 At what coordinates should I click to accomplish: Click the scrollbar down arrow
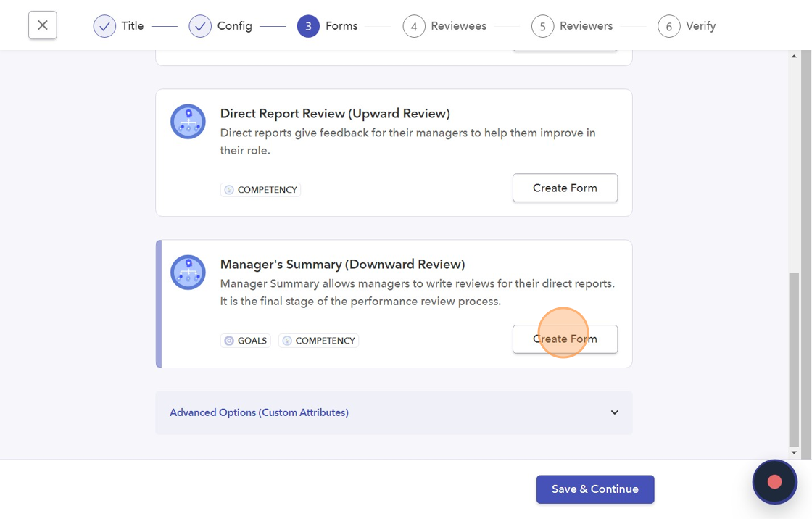[x=794, y=452]
